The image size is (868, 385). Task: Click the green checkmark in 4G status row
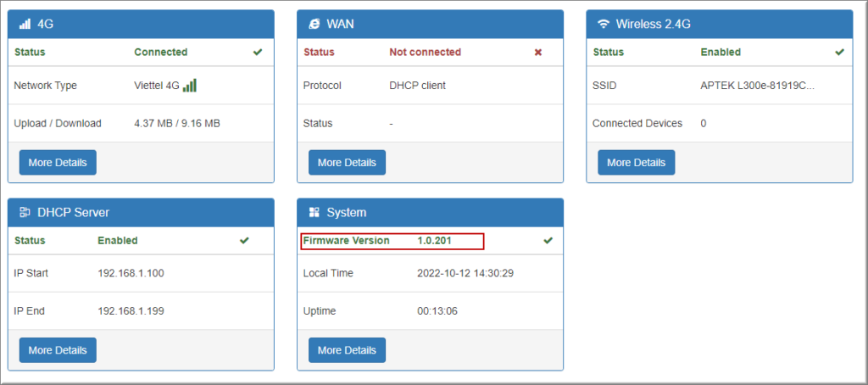[258, 53]
